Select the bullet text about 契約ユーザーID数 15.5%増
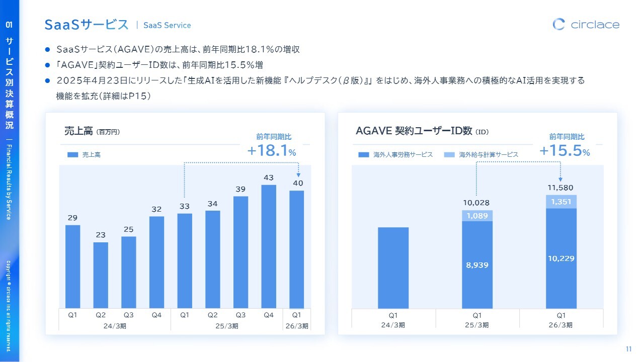Viewport: 644px width, 362px height. click(x=159, y=65)
